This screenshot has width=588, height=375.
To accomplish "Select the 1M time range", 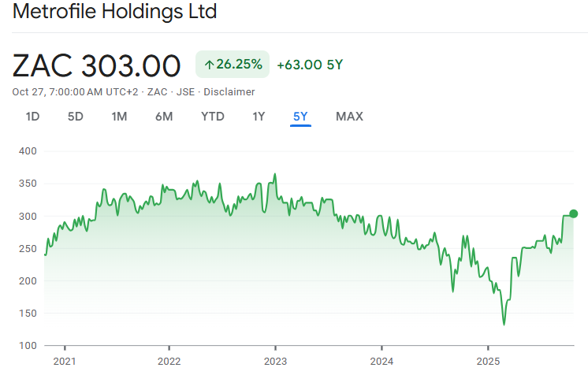I will pos(119,117).
